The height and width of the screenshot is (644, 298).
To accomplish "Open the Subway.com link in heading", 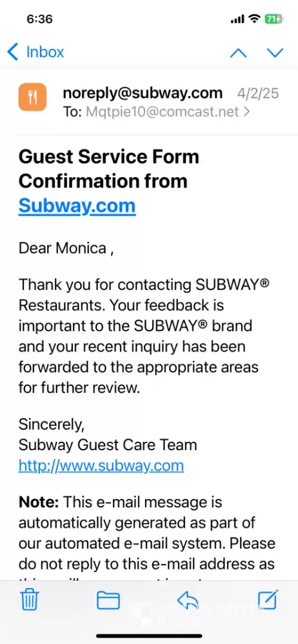I will click(x=77, y=205).
